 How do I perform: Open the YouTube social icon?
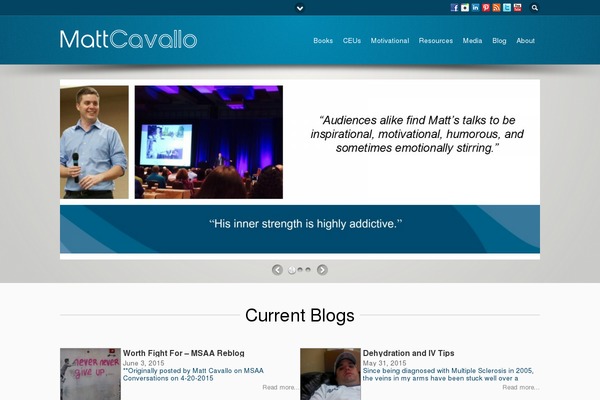pyautogui.click(x=517, y=8)
